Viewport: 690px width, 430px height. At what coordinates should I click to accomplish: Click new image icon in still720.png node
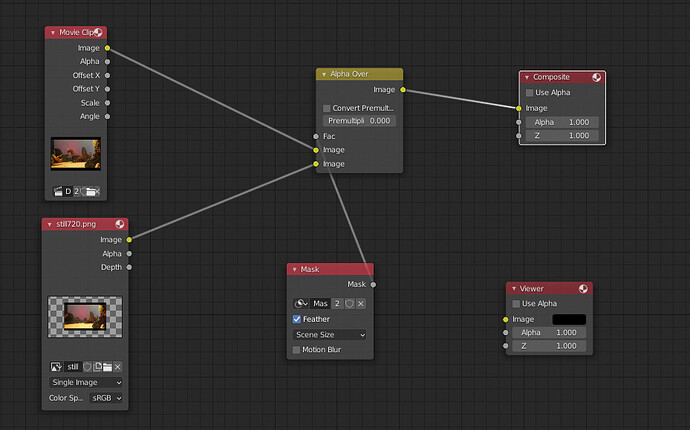[x=97, y=367]
